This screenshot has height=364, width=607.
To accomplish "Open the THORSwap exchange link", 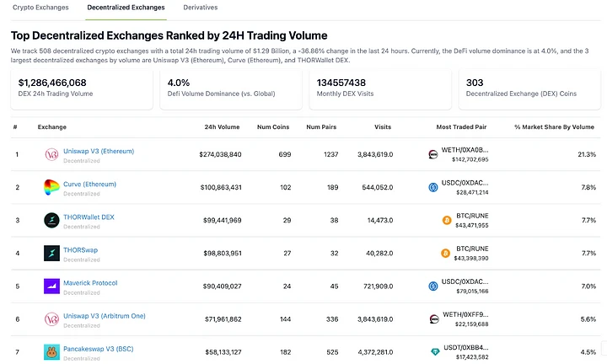I will (81, 250).
